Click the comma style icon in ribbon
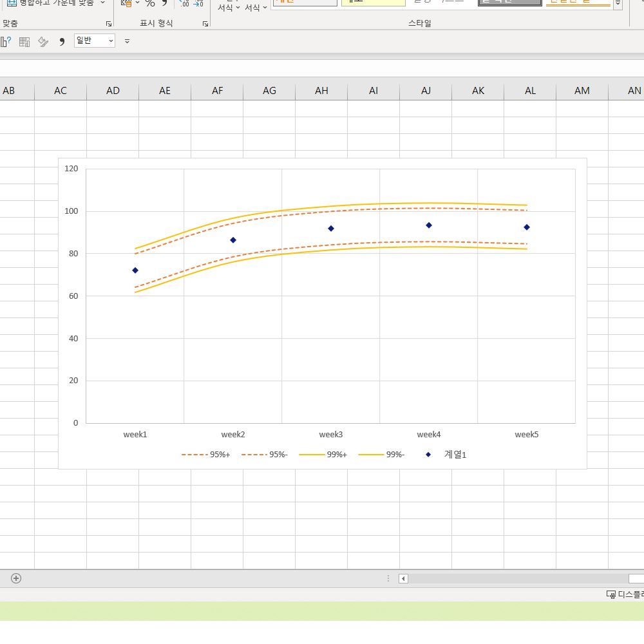Viewport: 644px width, 644px height. (164, 3)
